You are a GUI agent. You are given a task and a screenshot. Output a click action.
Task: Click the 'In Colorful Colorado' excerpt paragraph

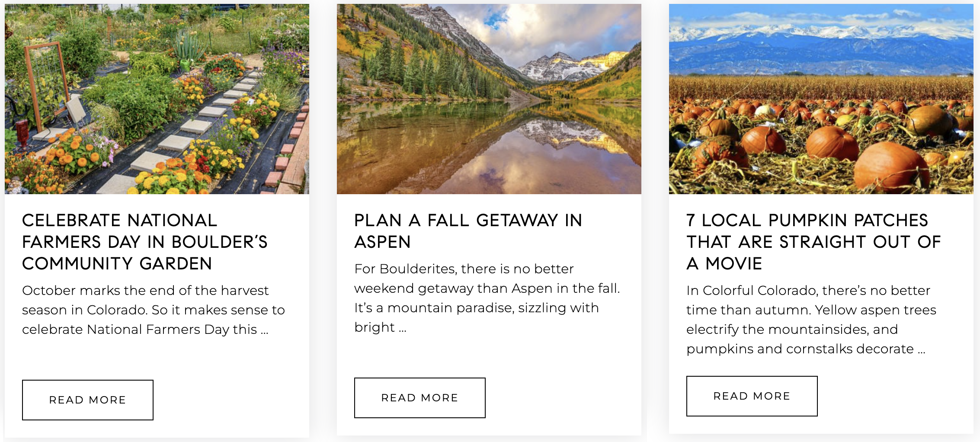click(811, 319)
